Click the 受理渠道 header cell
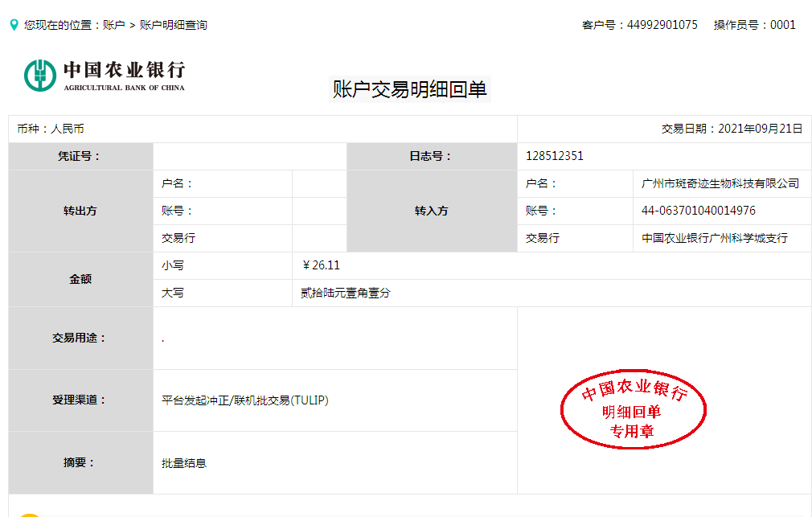812x517 pixels. click(x=80, y=400)
